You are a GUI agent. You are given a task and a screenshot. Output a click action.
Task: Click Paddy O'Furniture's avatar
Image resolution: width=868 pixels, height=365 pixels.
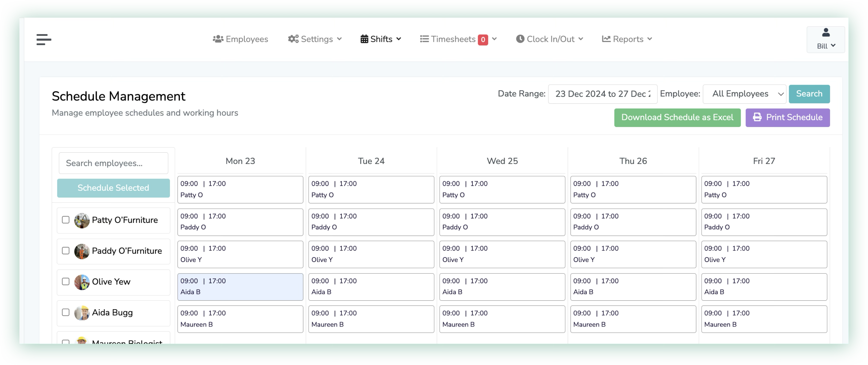82,251
